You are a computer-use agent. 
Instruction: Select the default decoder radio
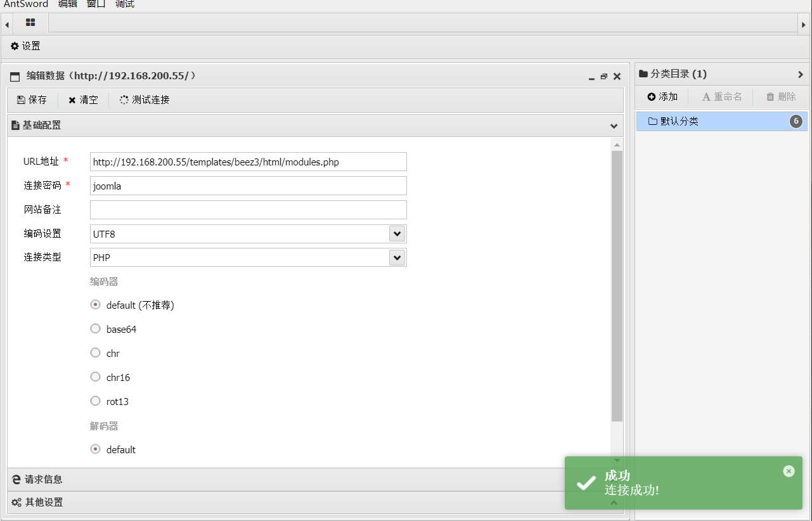tap(96, 449)
